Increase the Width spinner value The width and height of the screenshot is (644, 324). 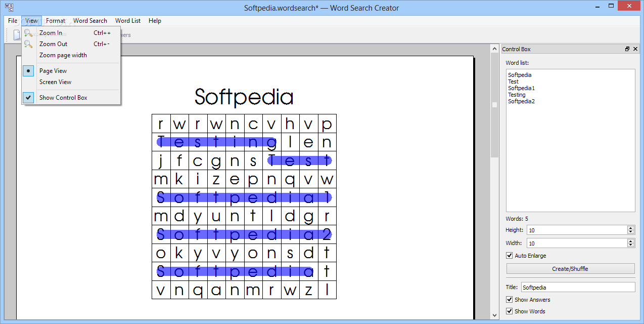pos(630,241)
